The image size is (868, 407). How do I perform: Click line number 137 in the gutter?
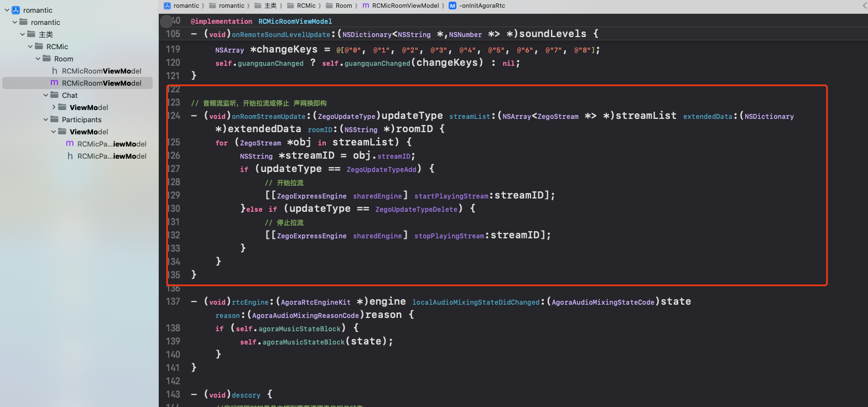click(x=173, y=301)
